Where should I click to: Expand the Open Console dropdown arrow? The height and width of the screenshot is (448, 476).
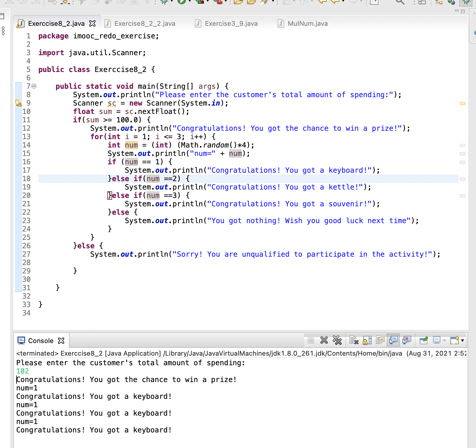(x=463, y=341)
